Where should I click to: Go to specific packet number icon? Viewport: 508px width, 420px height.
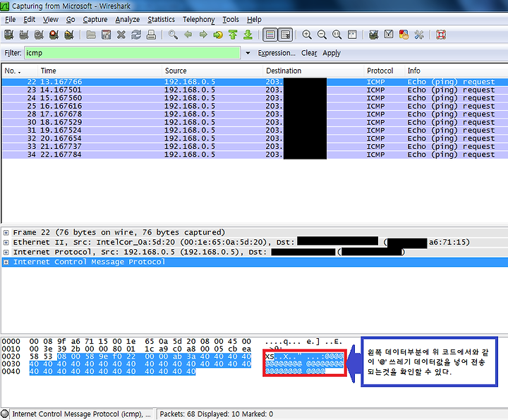218,35
